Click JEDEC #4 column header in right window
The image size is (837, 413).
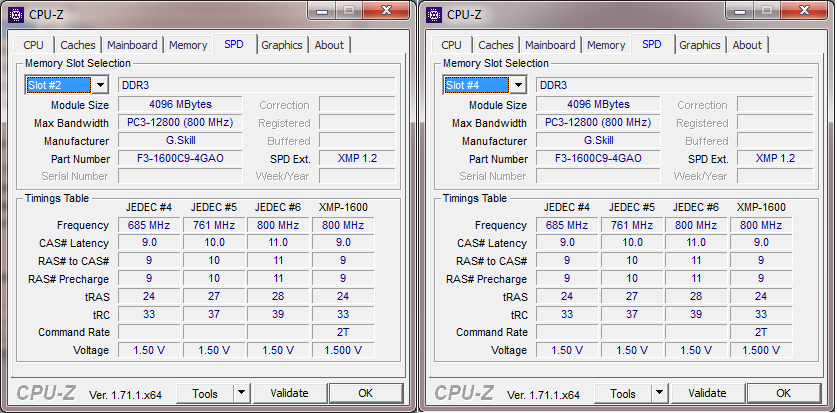(x=567, y=207)
